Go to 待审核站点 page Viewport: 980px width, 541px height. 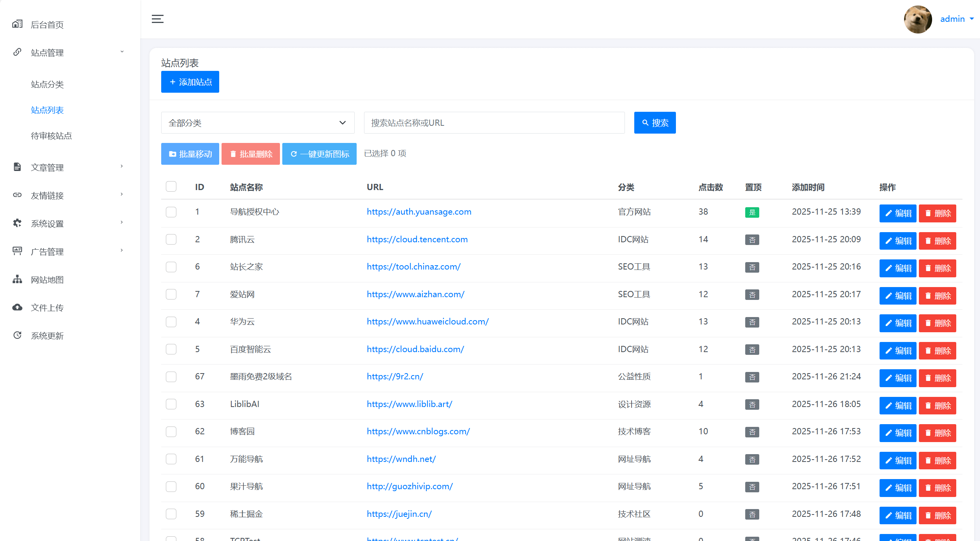click(51, 136)
